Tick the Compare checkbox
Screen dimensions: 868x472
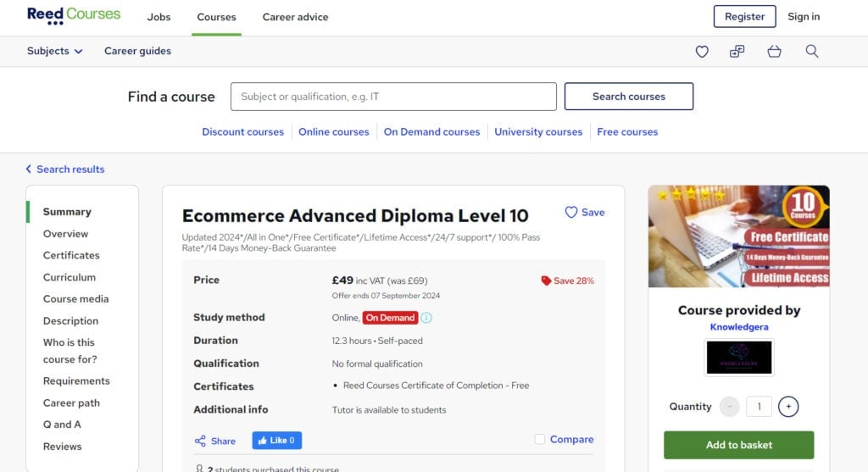[540, 439]
